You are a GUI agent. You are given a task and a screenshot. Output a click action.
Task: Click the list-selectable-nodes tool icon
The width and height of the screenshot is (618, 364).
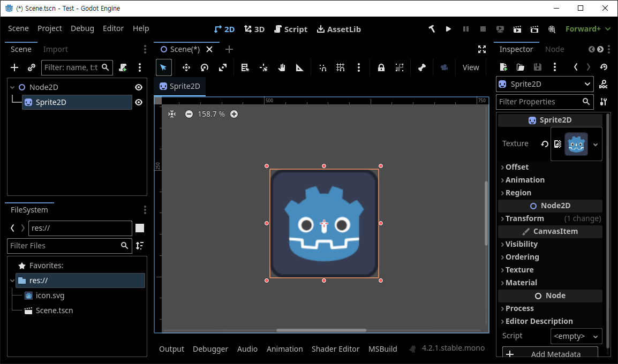pyautogui.click(x=245, y=67)
